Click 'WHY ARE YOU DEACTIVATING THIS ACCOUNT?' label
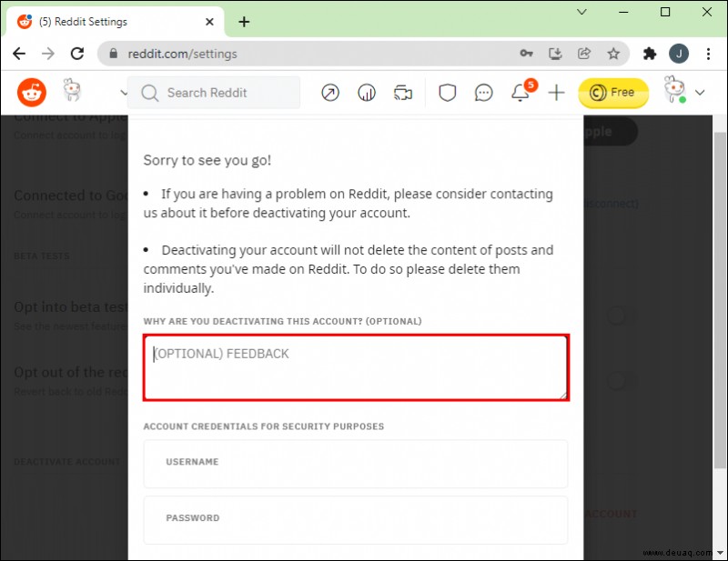Image resolution: width=728 pixels, height=561 pixels. tap(282, 321)
